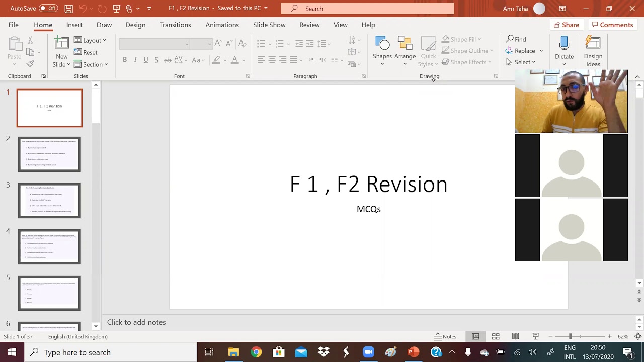This screenshot has width=644, height=362.
Task: Open Clipboard pane dialog launcher
Action: pos(43,76)
